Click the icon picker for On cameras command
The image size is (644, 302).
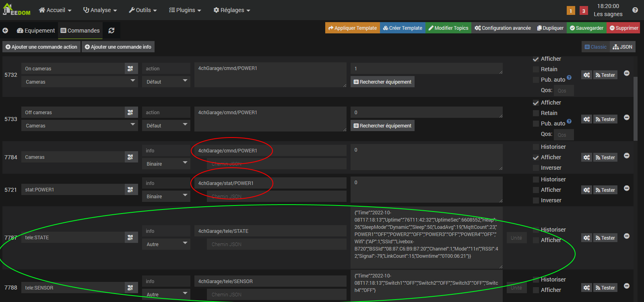point(130,69)
